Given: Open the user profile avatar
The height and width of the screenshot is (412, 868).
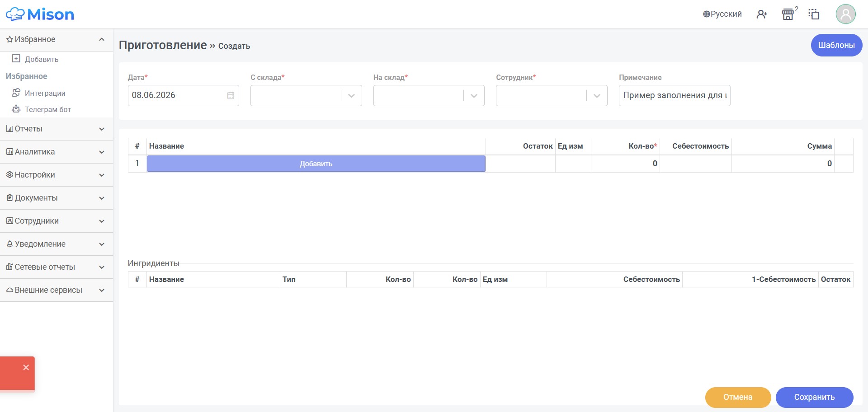Looking at the screenshot, I should click(845, 14).
